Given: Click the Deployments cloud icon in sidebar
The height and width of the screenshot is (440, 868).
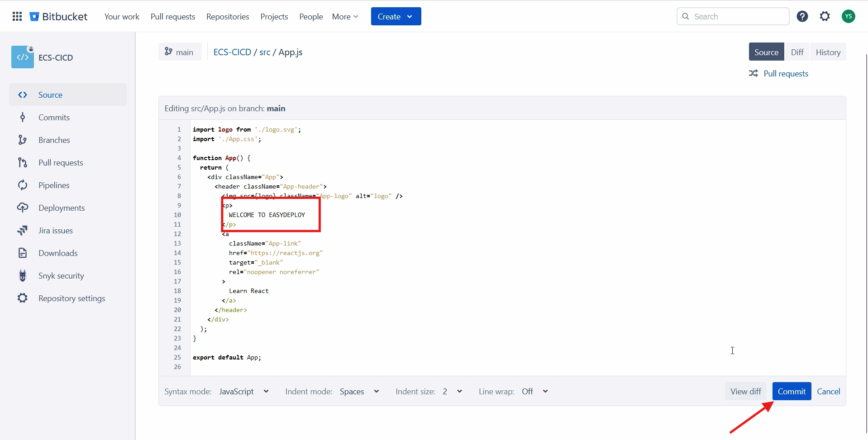Looking at the screenshot, I should [23, 208].
